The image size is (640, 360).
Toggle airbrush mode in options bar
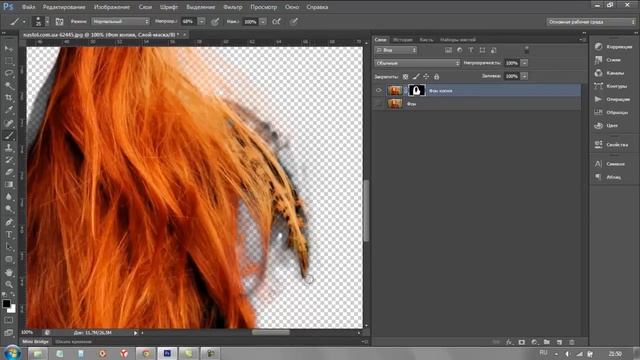276,22
